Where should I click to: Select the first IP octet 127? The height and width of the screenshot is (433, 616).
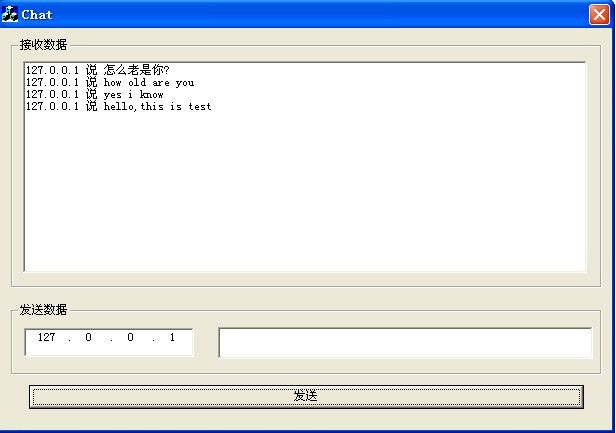click(x=46, y=337)
